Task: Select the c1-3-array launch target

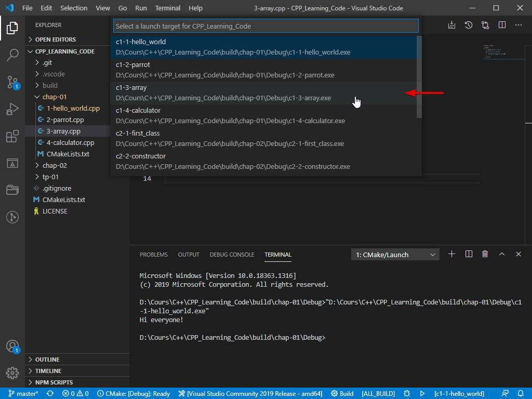Action: click(x=263, y=92)
